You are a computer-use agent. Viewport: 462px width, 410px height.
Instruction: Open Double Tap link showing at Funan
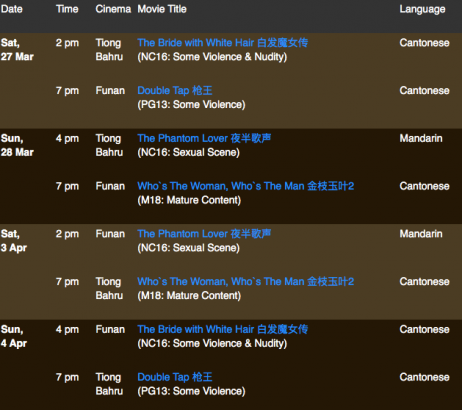(175, 90)
